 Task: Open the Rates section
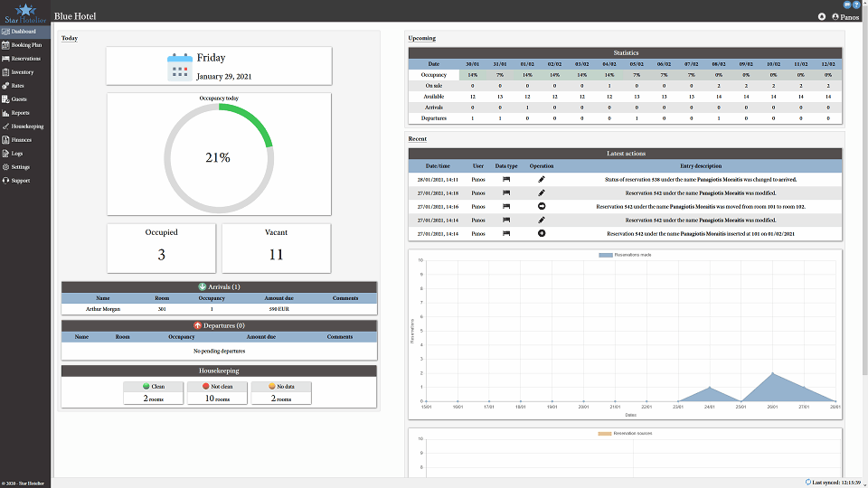click(18, 85)
